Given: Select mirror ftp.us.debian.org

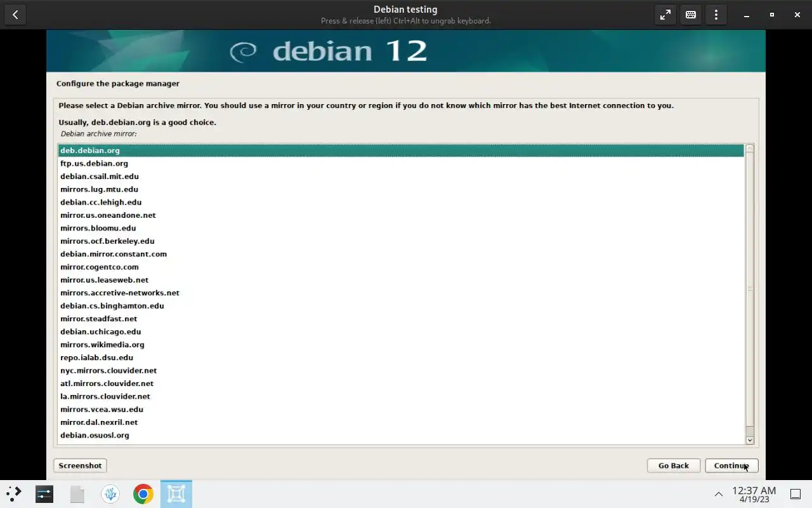Looking at the screenshot, I should [x=400, y=163].
